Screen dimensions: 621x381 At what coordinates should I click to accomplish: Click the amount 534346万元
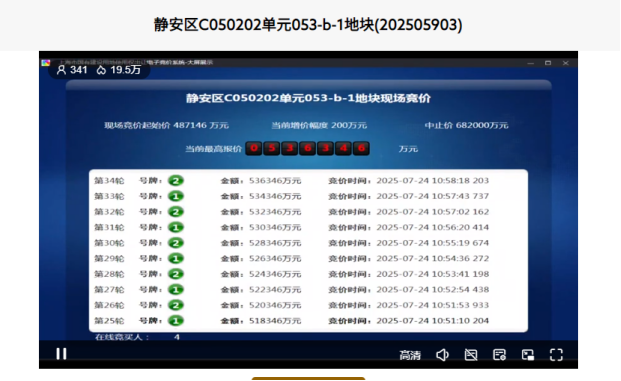(275, 196)
